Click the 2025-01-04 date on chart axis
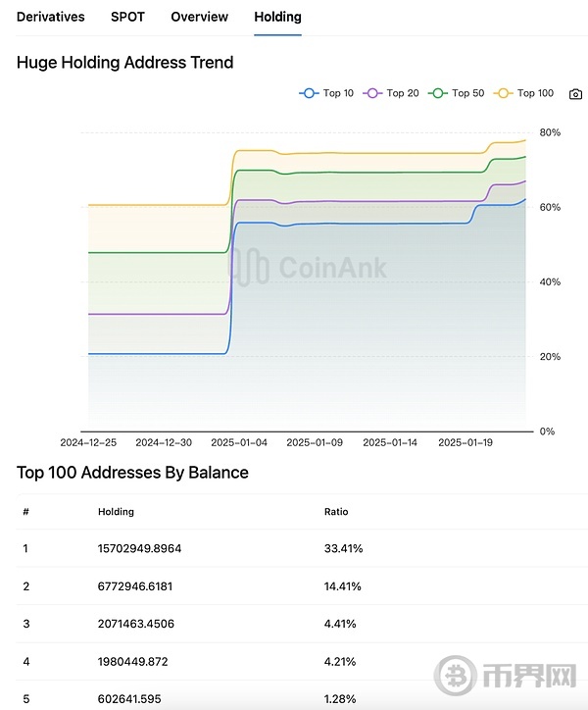 [x=238, y=442]
